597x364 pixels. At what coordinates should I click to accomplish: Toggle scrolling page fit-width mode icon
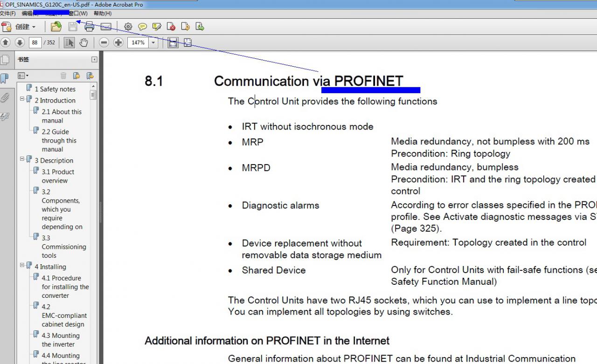tap(173, 42)
